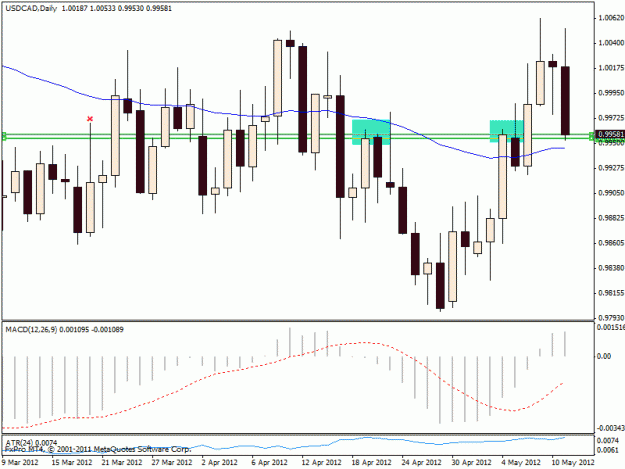
Task: Click the 0.99725 price axis label
Action: [611, 118]
